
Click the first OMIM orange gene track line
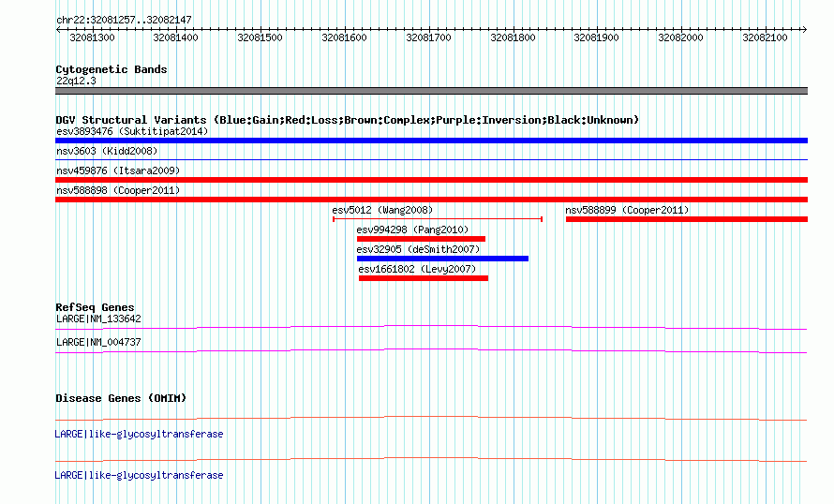(x=431, y=419)
